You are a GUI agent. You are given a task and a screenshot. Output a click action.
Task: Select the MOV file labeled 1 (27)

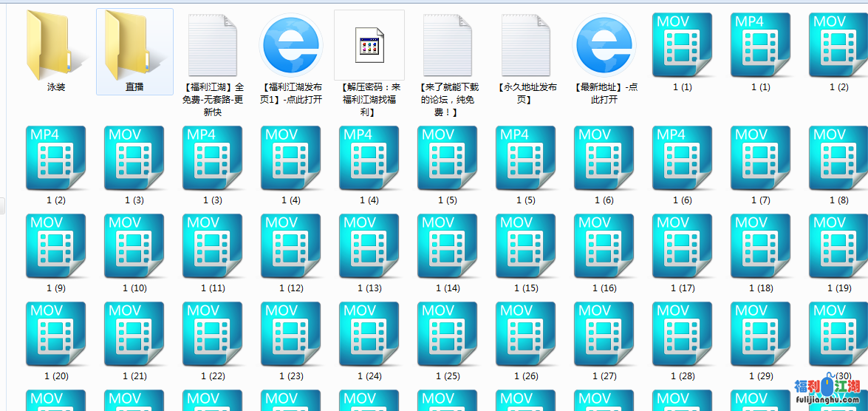click(604, 334)
